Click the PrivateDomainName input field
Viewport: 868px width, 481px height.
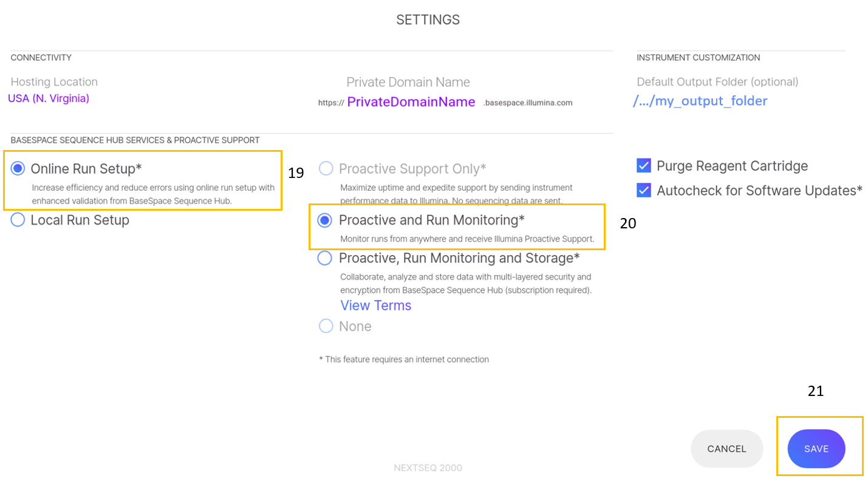click(411, 102)
